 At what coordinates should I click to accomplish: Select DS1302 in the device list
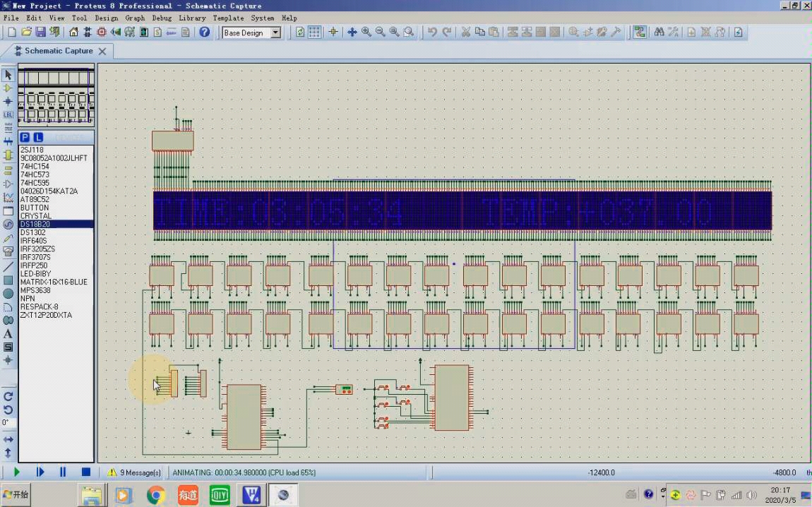pos(32,232)
